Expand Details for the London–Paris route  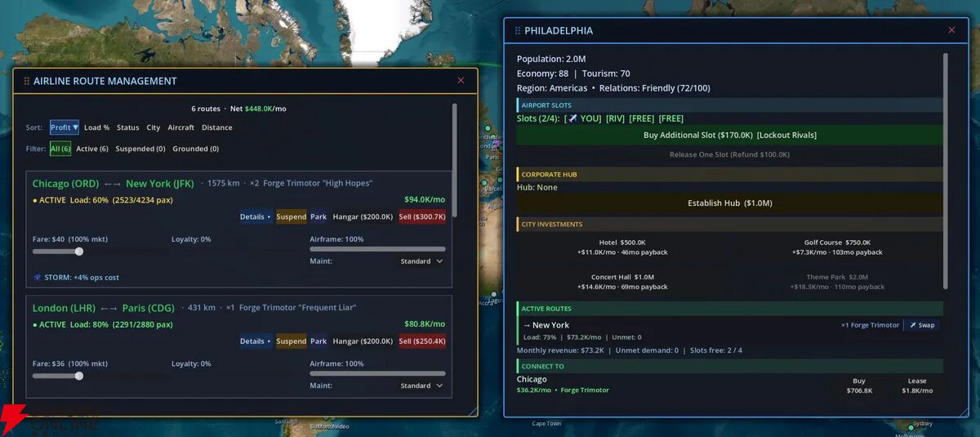(255, 341)
